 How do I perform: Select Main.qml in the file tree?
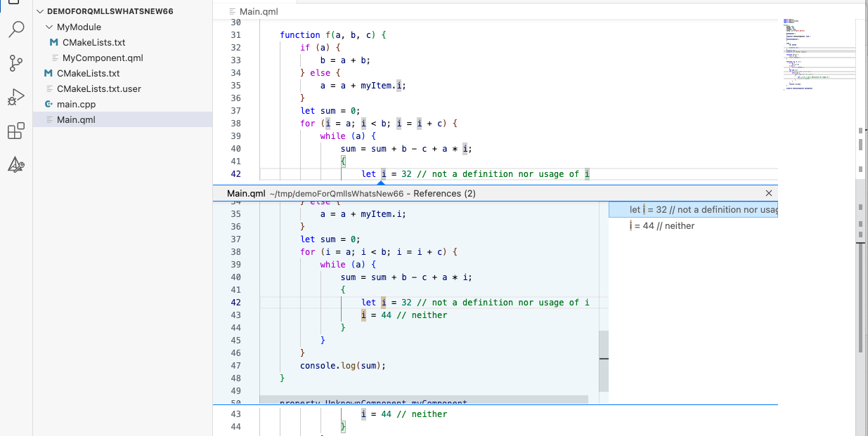click(x=76, y=119)
